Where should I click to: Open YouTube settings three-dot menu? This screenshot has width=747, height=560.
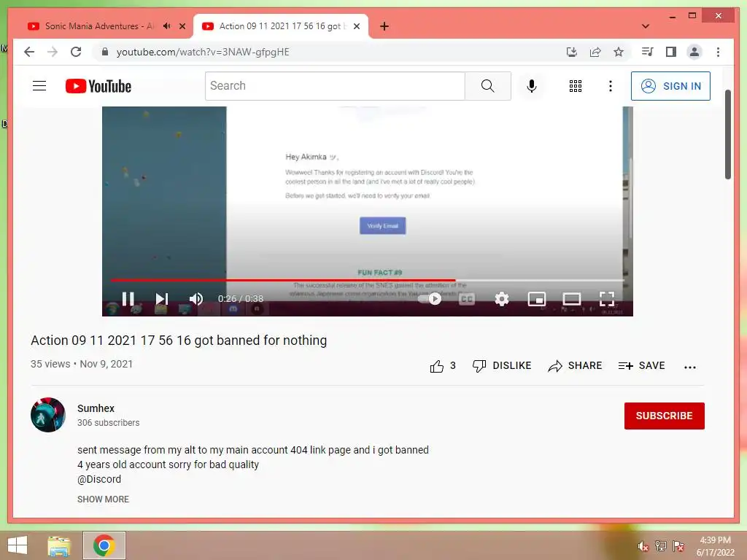point(611,86)
